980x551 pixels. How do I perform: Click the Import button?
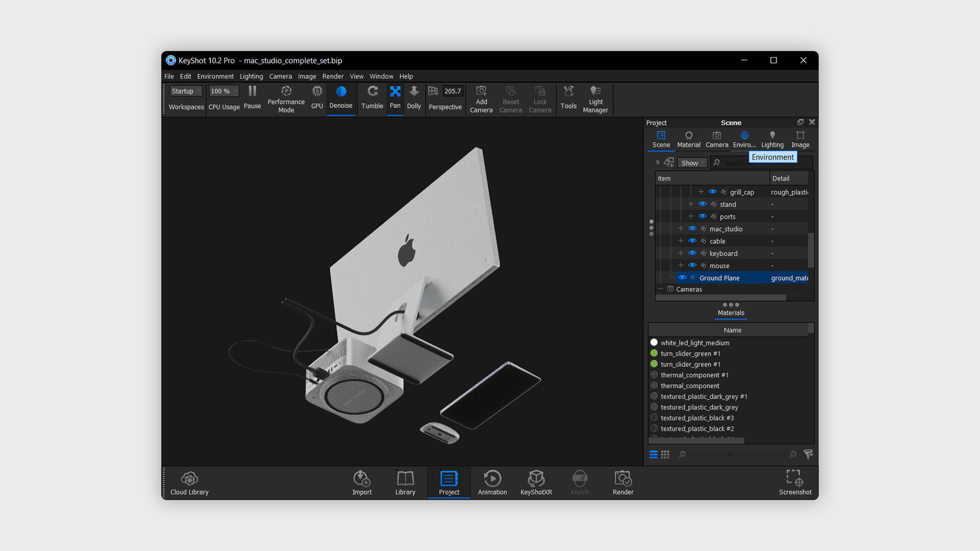pyautogui.click(x=362, y=483)
